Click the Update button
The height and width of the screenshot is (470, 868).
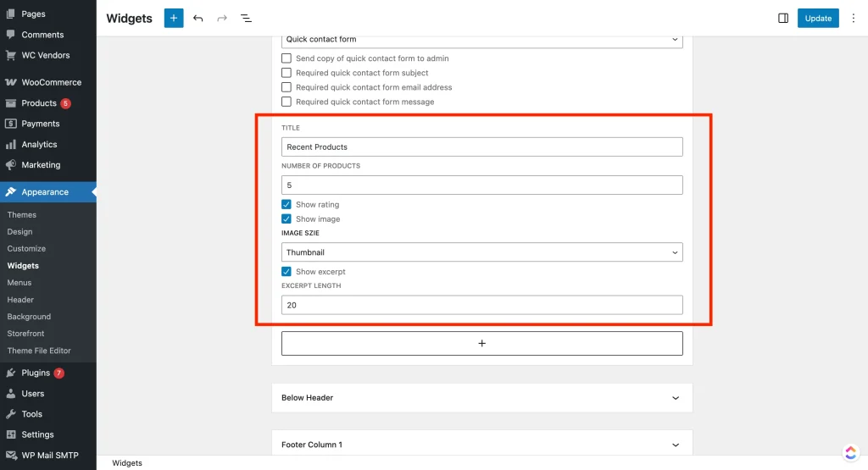[818, 18]
